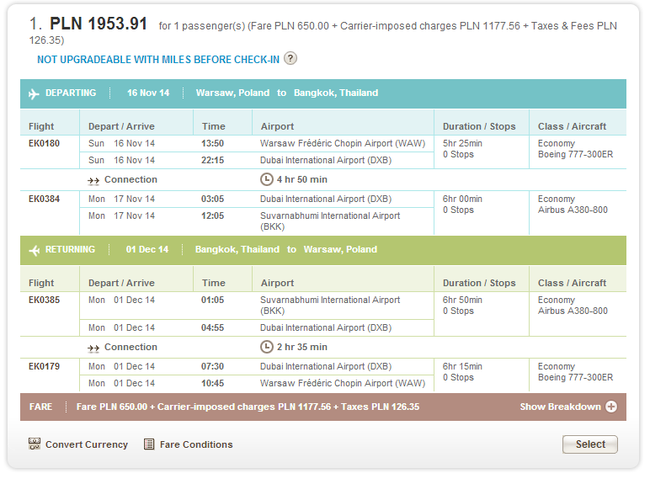Click the help question mark icon
Image resolution: width=650 pixels, height=484 pixels.
click(291, 59)
